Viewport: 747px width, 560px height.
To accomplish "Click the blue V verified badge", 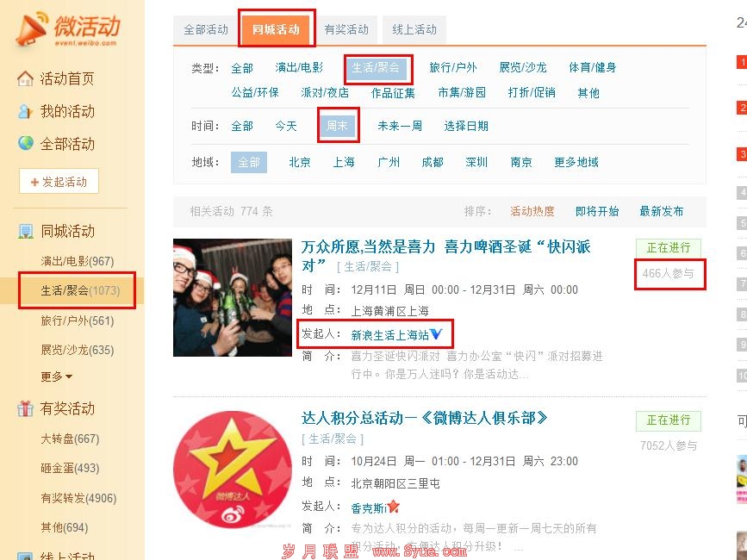I will (436, 334).
